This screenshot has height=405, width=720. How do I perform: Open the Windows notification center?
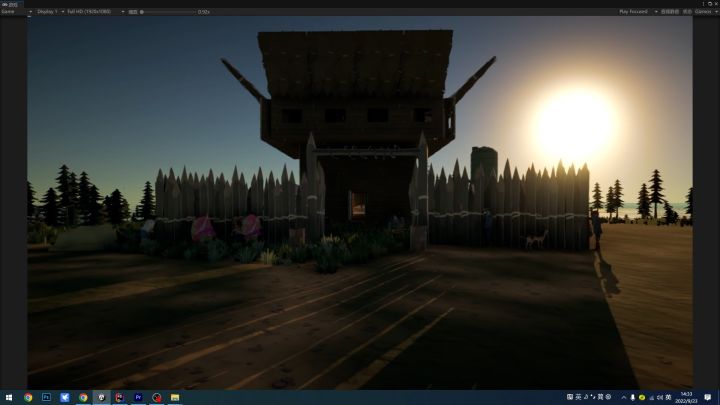[708, 398]
